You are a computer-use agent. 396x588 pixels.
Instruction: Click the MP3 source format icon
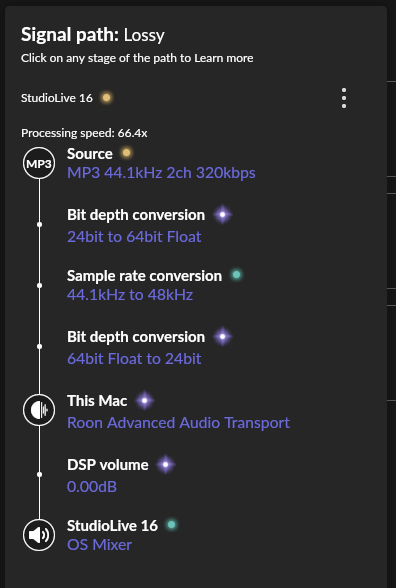coord(39,163)
